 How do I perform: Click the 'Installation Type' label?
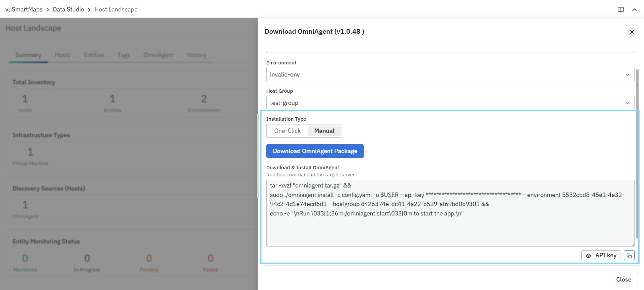click(x=286, y=119)
